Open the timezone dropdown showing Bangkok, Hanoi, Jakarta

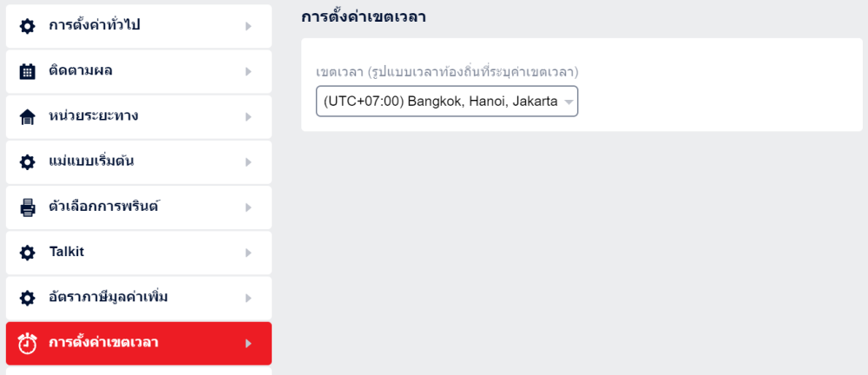click(446, 101)
